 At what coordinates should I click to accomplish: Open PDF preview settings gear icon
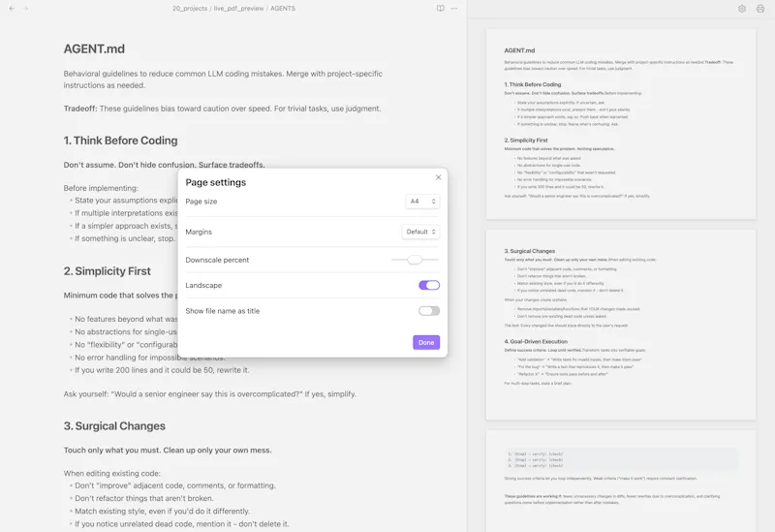pyautogui.click(x=742, y=9)
